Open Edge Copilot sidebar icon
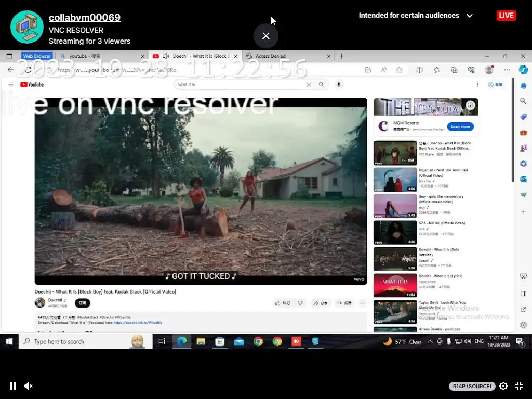The image size is (532, 399). [x=523, y=70]
